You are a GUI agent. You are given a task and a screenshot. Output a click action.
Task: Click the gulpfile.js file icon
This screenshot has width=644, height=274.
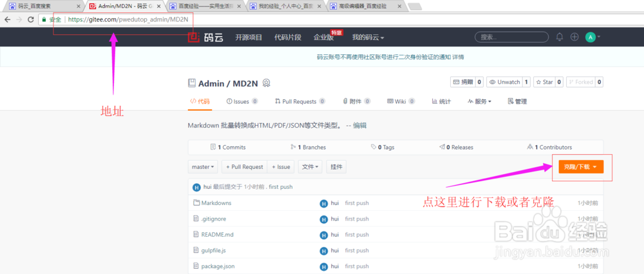coord(196,250)
